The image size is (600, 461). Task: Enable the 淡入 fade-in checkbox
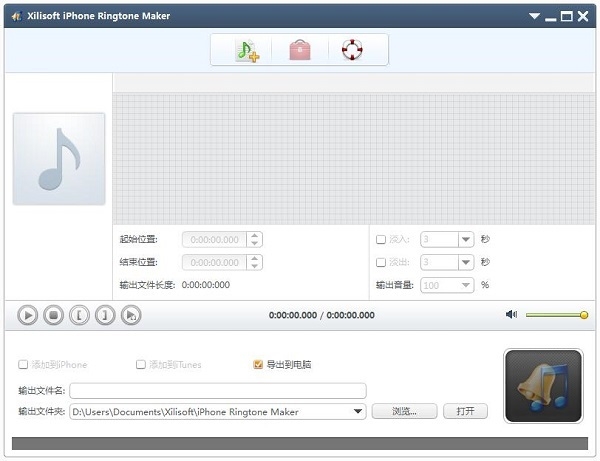(381, 239)
